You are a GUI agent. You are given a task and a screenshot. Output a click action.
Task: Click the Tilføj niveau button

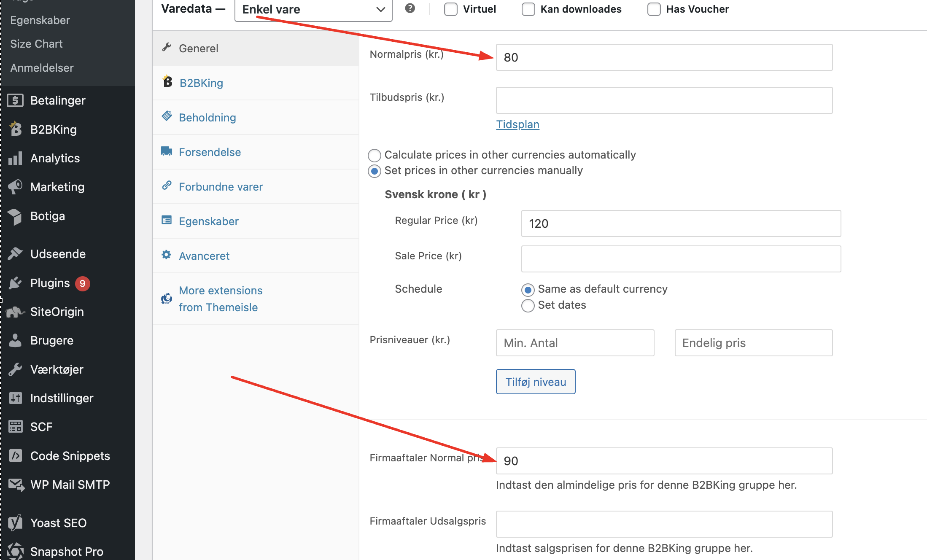tap(536, 382)
